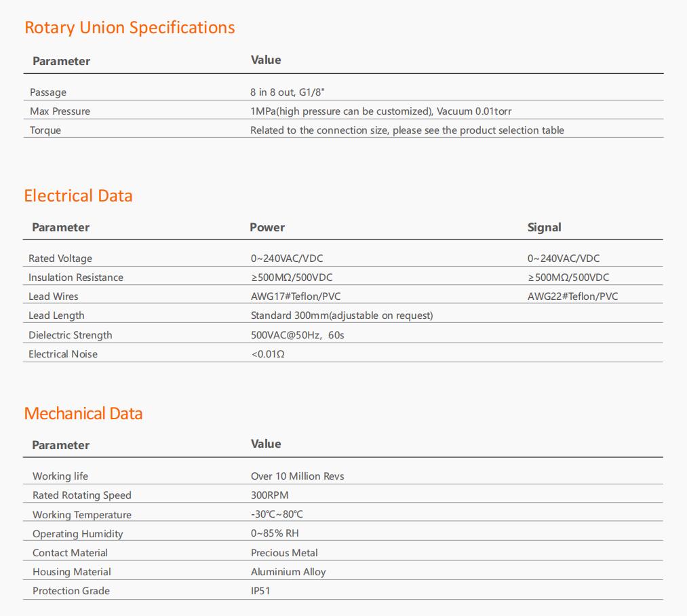
Task: Select the 'Protection Grade' label
Action: (71, 591)
